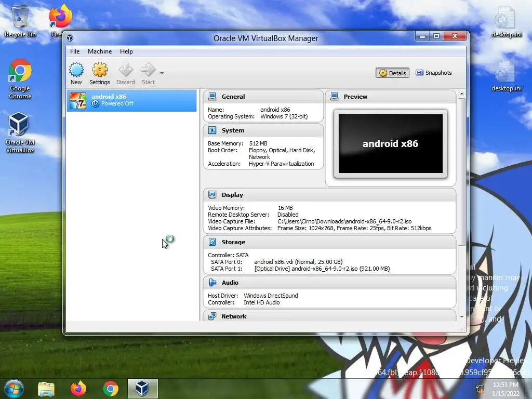This screenshot has width=532, height=399.
Task: Open the Start button dropdown arrow
Action: point(162,73)
